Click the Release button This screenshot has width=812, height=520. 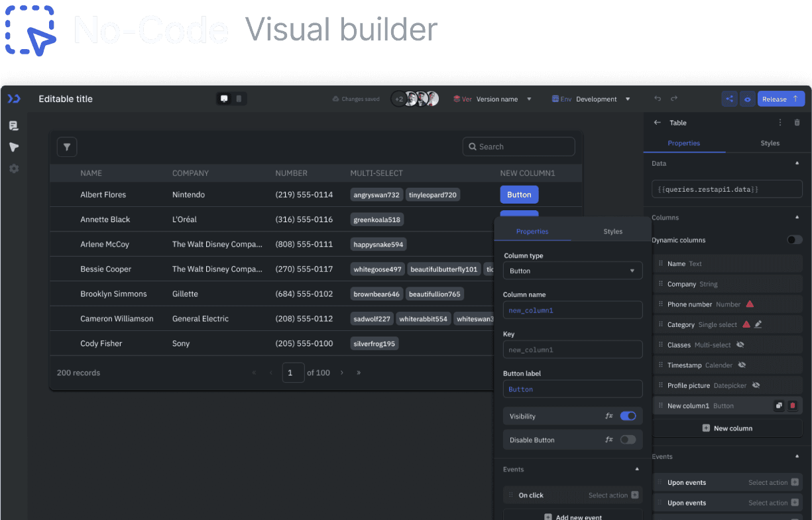(780, 99)
